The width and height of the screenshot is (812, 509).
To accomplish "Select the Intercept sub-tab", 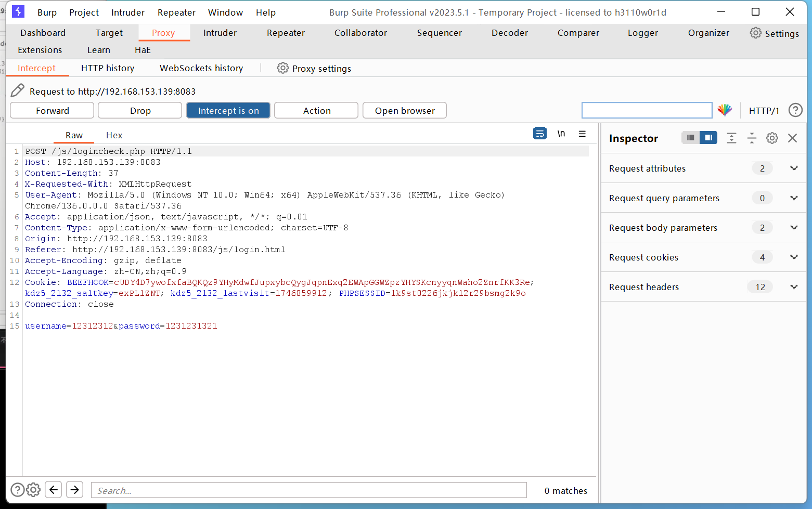I will click(36, 68).
